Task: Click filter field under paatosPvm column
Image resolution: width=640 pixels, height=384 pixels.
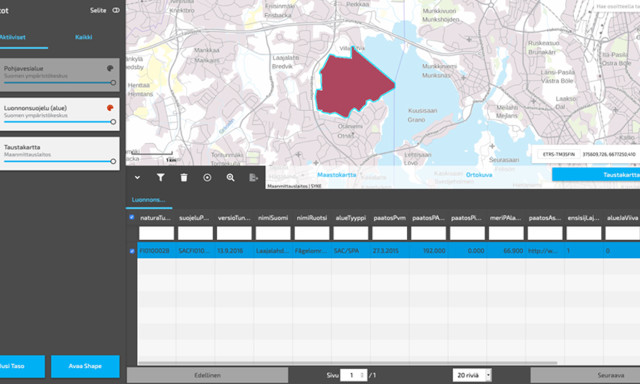Action: pos(389,233)
